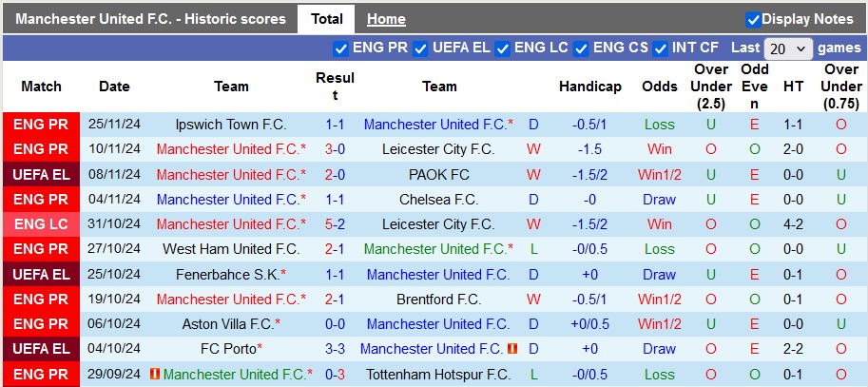Click red card icon in FC Porto row
The height and width of the screenshot is (387, 868).
[x=512, y=349]
